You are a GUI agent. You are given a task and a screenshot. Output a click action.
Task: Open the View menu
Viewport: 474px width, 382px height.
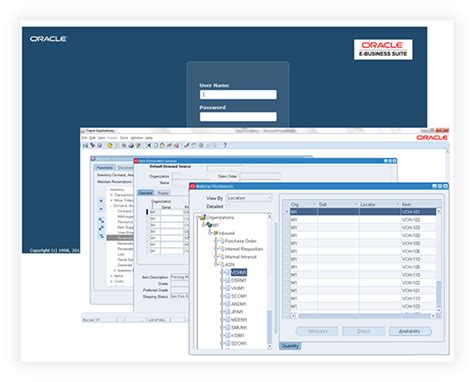point(102,138)
